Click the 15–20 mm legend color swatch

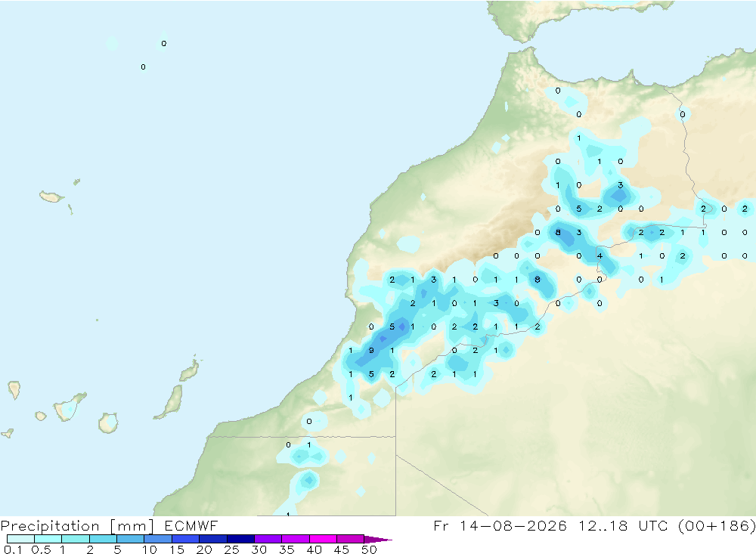186,539
